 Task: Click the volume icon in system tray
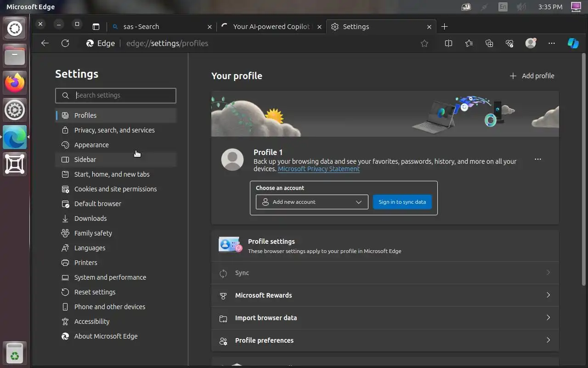pos(521,7)
